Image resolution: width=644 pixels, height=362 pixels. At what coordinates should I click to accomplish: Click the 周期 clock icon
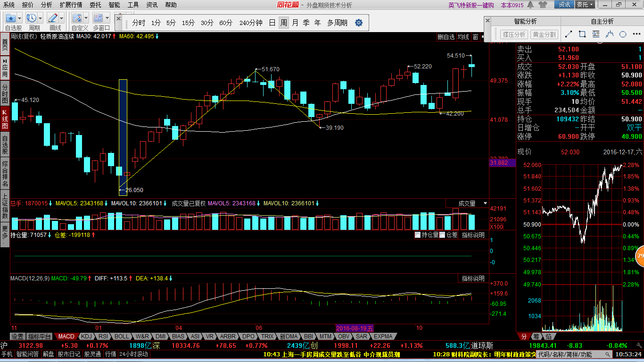pyautogui.click(x=32, y=18)
